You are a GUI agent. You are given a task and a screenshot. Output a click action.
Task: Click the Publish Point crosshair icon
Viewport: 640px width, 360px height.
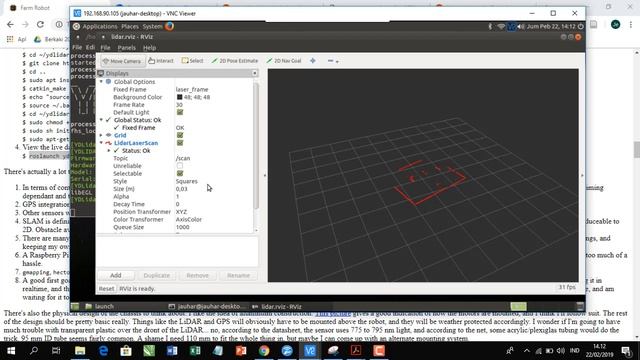click(313, 60)
